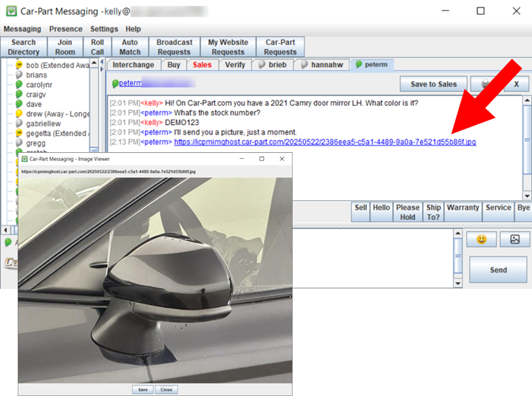This screenshot has width=532, height=396.
Task: Click the Image Viewer window app icon
Action: point(24,159)
